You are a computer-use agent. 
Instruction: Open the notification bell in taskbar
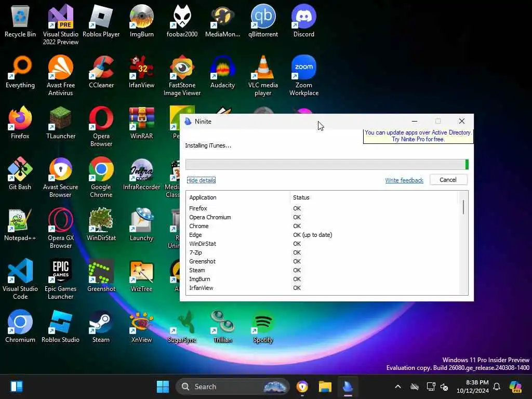pyautogui.click(x=497, y=387)
